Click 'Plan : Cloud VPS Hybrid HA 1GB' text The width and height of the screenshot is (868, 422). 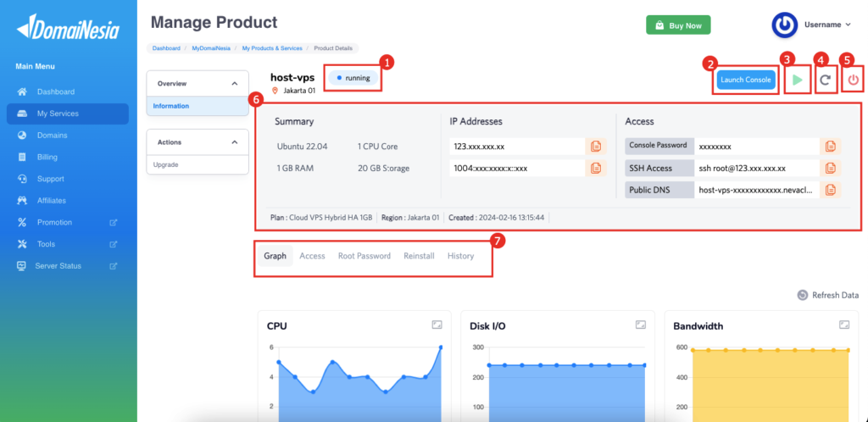pyautogui.click(x=321, y=218)
